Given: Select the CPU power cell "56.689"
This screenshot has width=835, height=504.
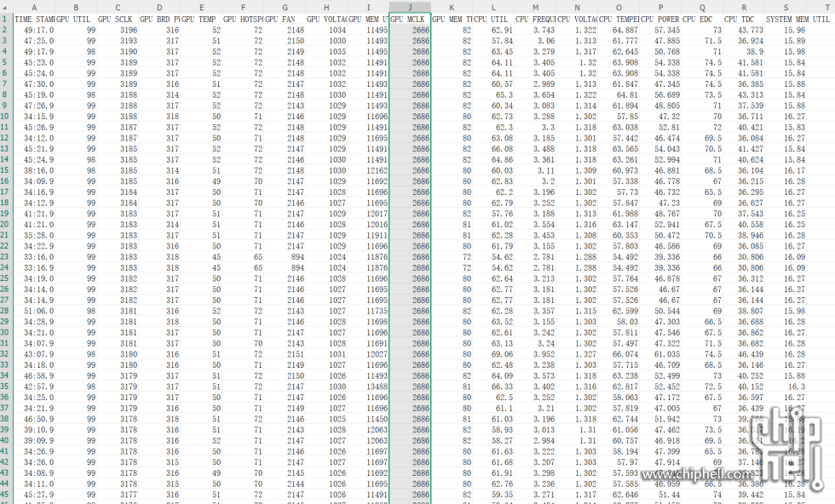Looking at the screenshot, I should tap(661, 94).
